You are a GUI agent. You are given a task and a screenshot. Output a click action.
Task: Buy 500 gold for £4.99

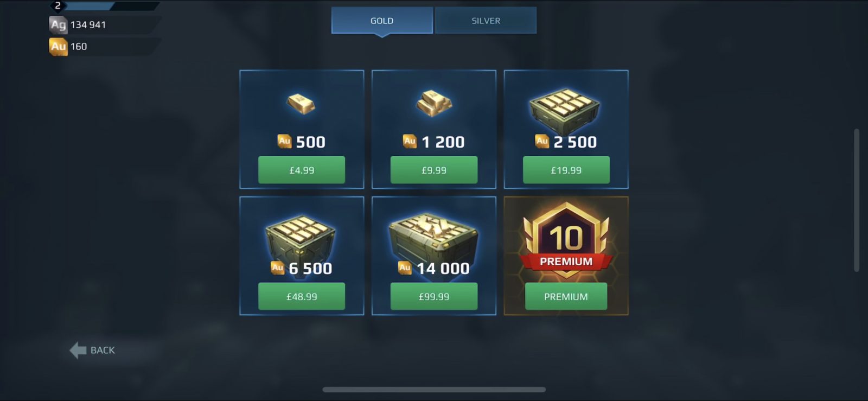(302, 170)
